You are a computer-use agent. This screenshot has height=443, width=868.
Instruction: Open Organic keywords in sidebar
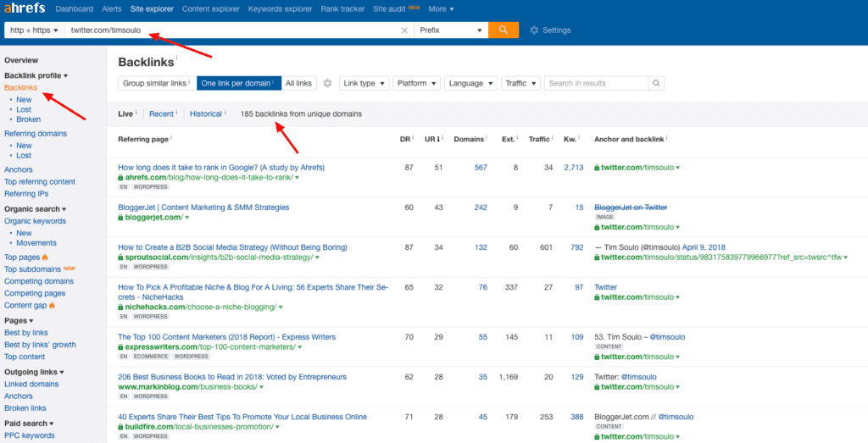[x=35, y=221]
